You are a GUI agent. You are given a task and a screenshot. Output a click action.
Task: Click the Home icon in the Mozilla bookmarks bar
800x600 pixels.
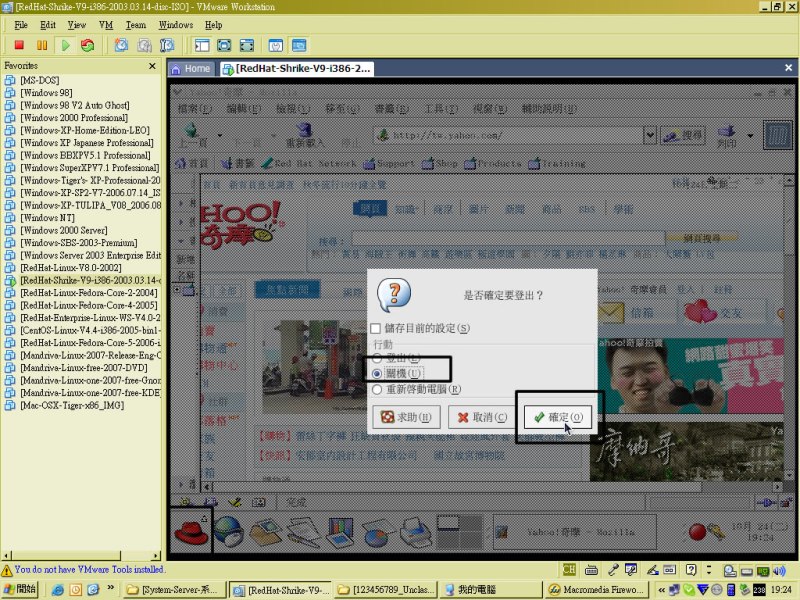coord(181,163)
